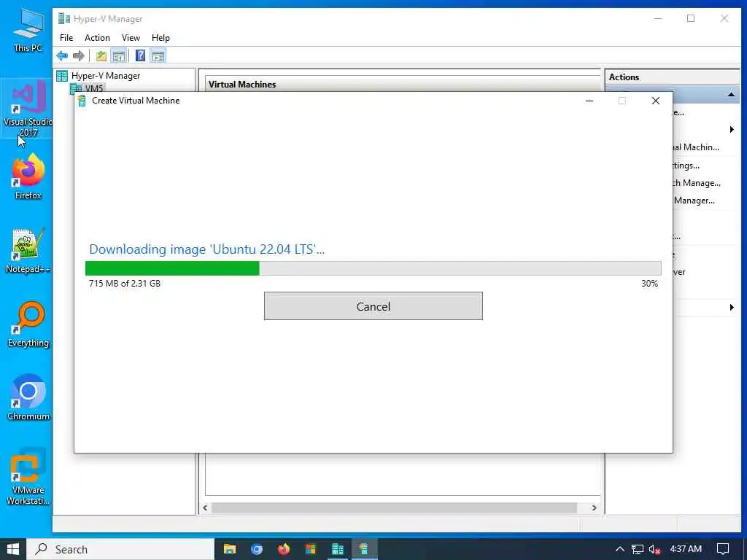Open the Windows Start button

point(13,549)
